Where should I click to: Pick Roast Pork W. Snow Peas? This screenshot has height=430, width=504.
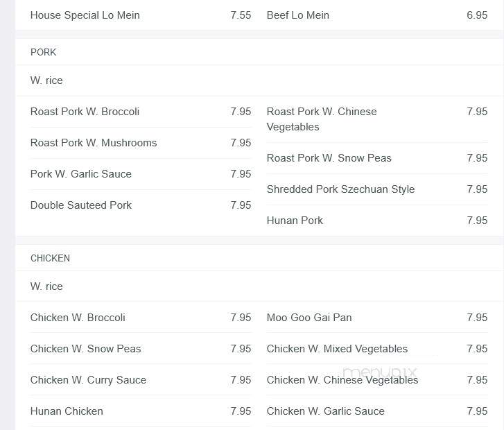[329, 158]
